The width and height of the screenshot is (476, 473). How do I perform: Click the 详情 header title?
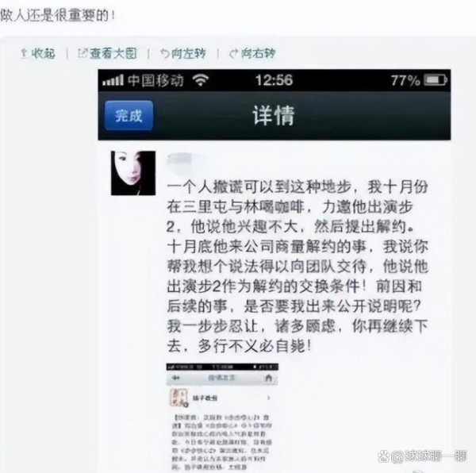(x=274, y=116)
